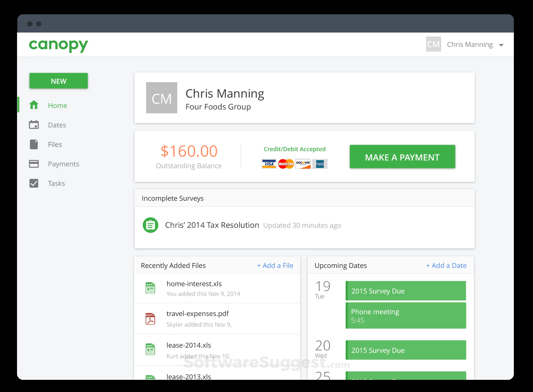533x392 pixels.
Task: Click the Add a Date link
Action: pyautogui.click(x=446, y=265)
